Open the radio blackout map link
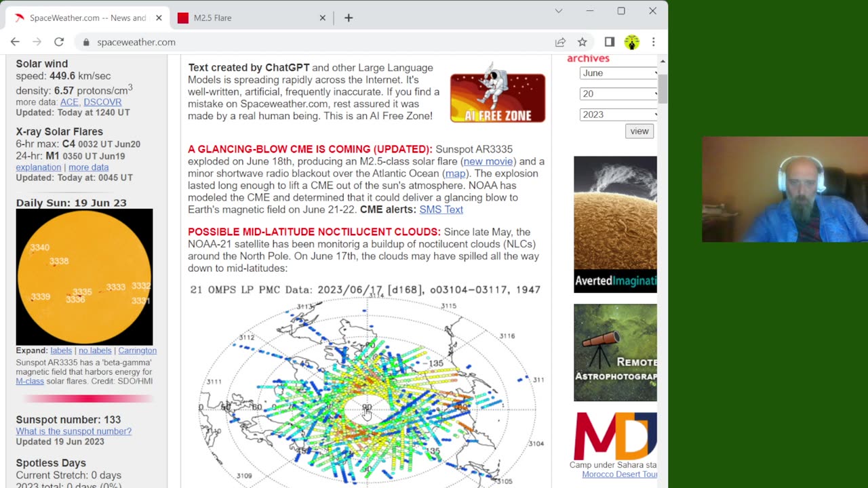This screenshot has height=488, width=868. [x=455, y=174]
